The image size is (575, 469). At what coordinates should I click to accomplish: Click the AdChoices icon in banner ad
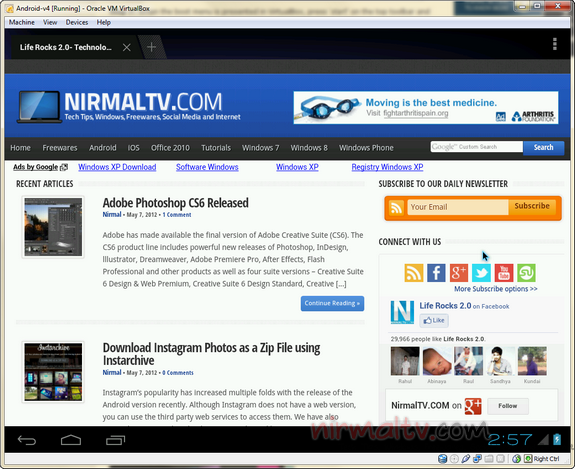click(x=501, y=117)
